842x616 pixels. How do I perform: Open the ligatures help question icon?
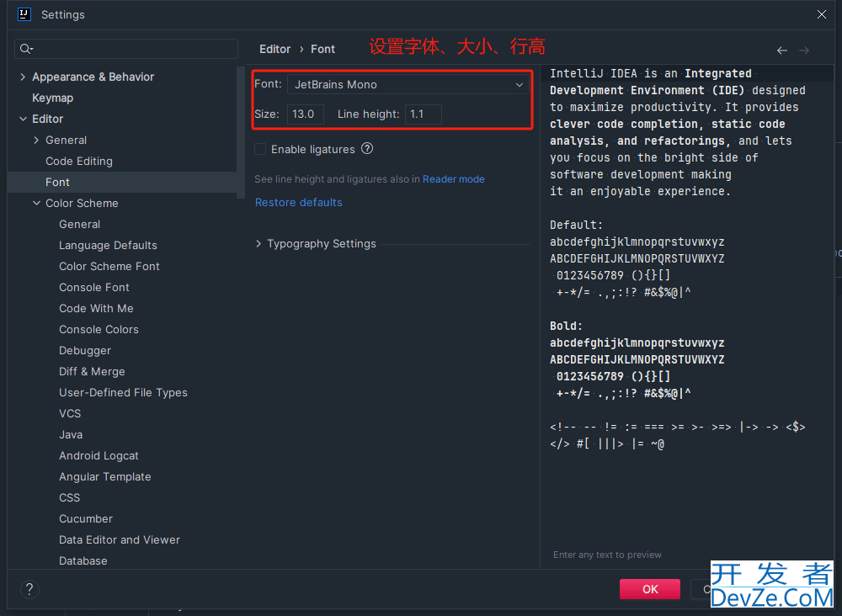tap(367, 149)
